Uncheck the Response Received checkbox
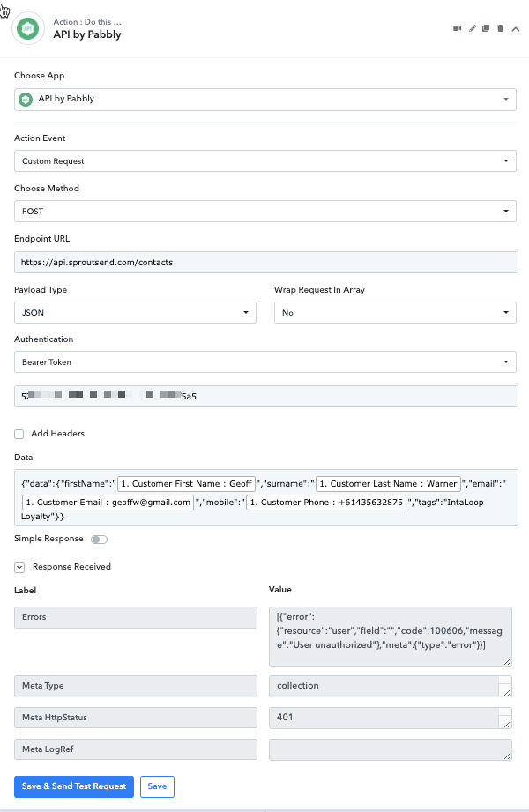The image size is (529, 812). [x=19, y=567]
